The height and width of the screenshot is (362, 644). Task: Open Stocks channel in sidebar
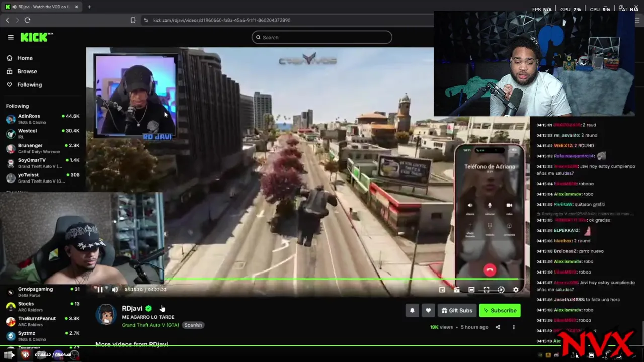pos(43,306)
